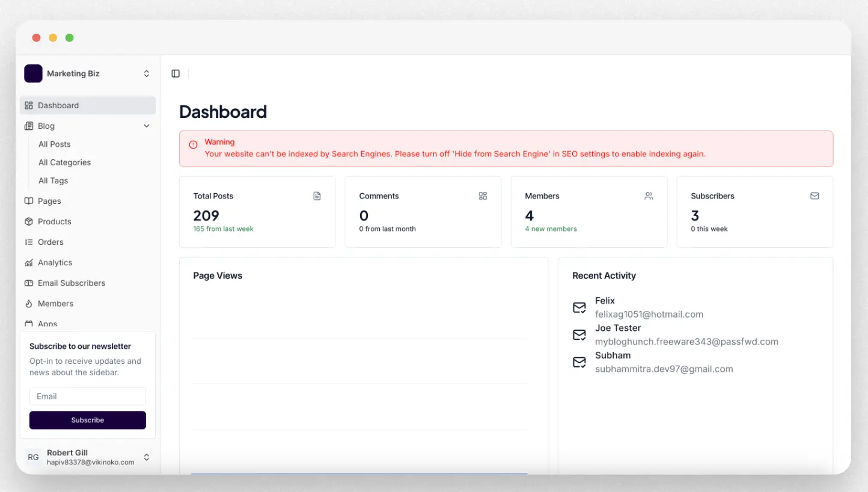Click '0 this week' text
868x492 pixels.
point(709,229)
